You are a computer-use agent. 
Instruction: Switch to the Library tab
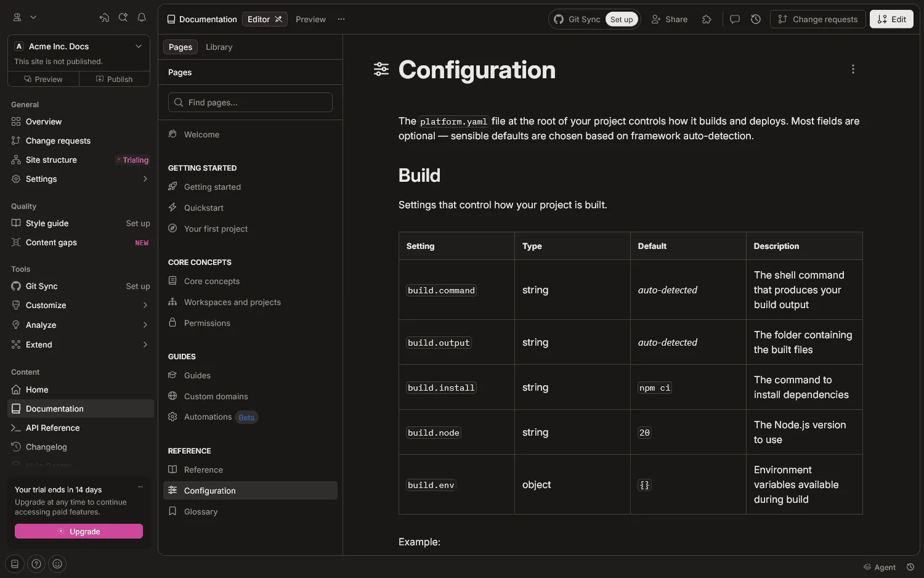(219, 47)
